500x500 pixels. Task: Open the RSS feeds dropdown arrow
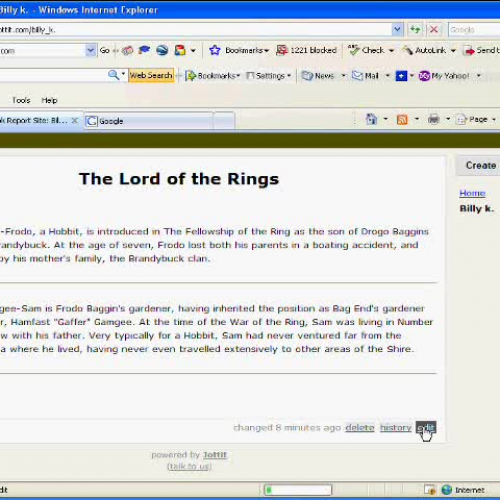(417, 119)
